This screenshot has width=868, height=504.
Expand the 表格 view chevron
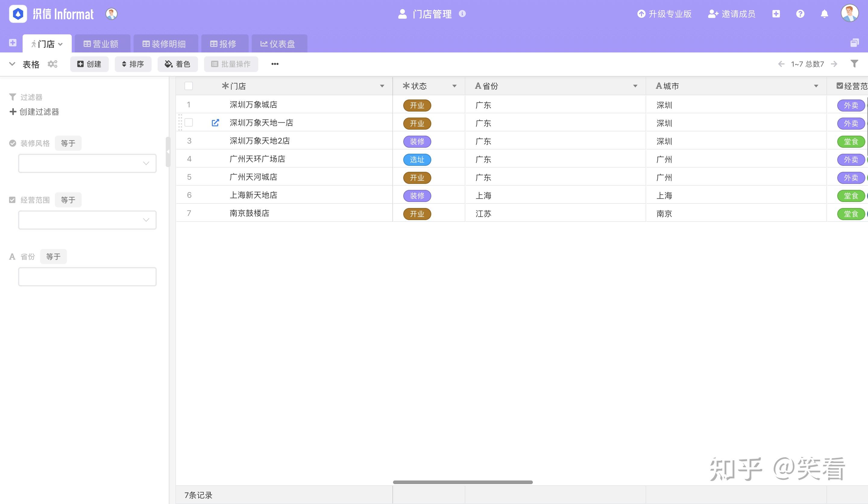[12, 64]
